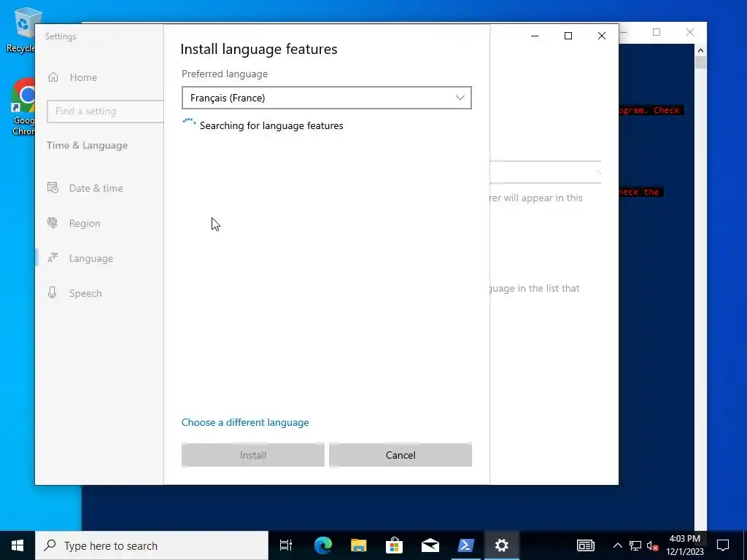Click the Speech microphone icon

(53, 292)
